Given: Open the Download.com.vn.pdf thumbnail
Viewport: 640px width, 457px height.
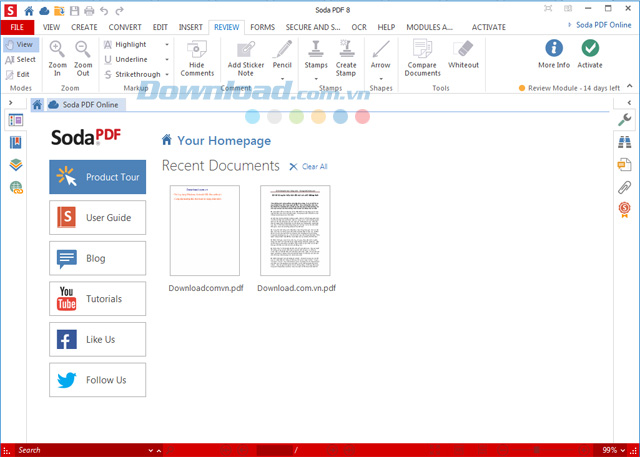Looking at the screenshot, I should [x=295, y=231].
